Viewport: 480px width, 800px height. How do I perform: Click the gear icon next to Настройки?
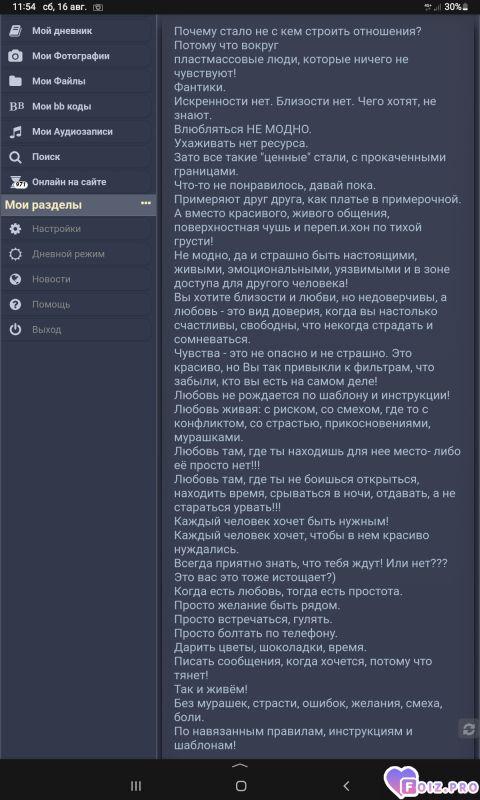(x=16, y=229)
